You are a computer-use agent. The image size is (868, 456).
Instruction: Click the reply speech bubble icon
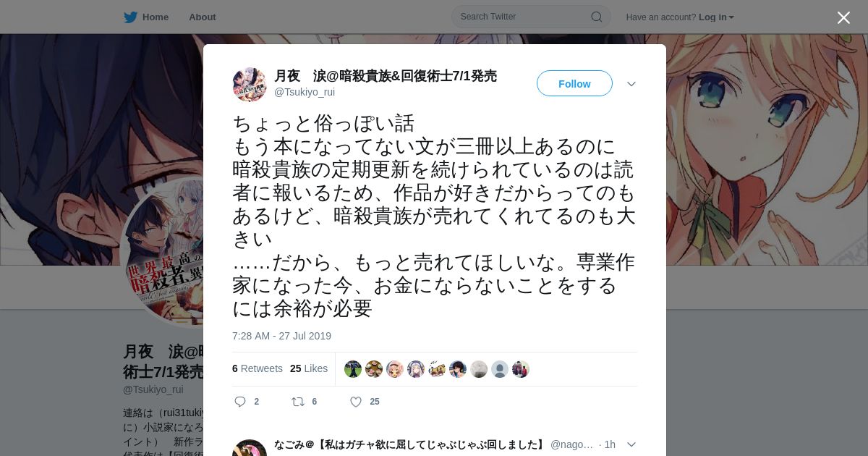(x=240, y=402)
